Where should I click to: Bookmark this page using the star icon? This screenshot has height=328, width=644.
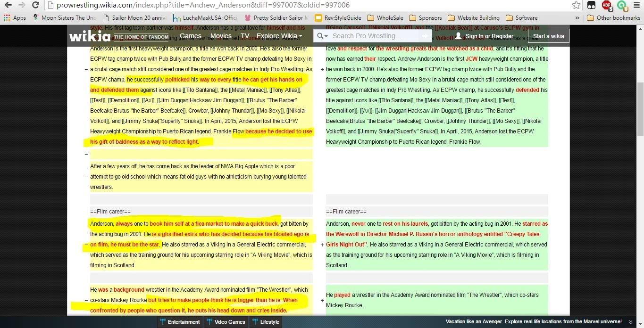click(x=576, y=5)
